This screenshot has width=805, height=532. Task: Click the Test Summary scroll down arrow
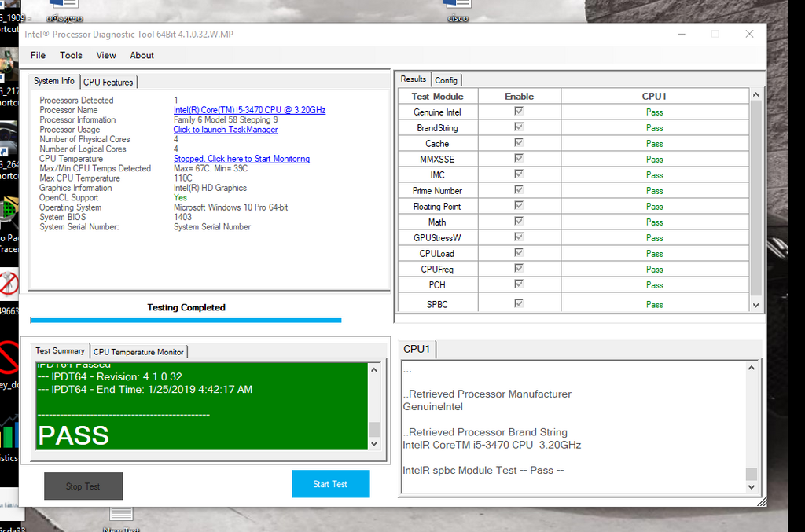[373, 444]
